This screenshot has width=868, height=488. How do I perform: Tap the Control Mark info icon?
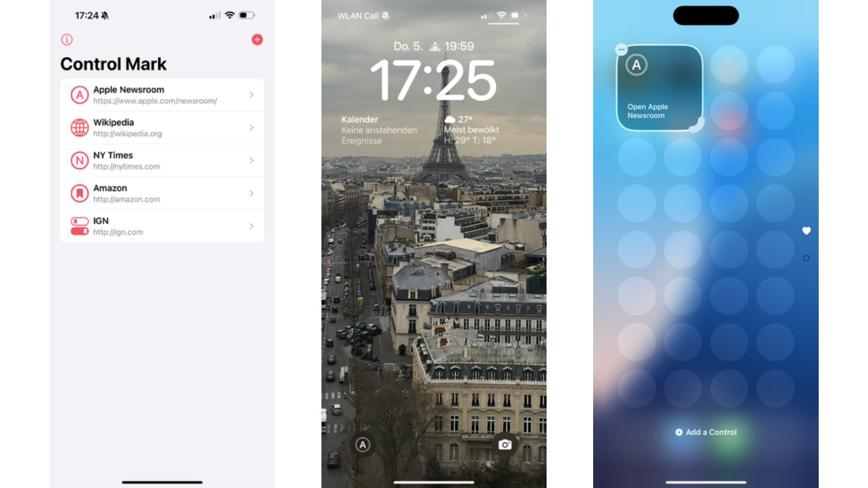pos(66,39)
